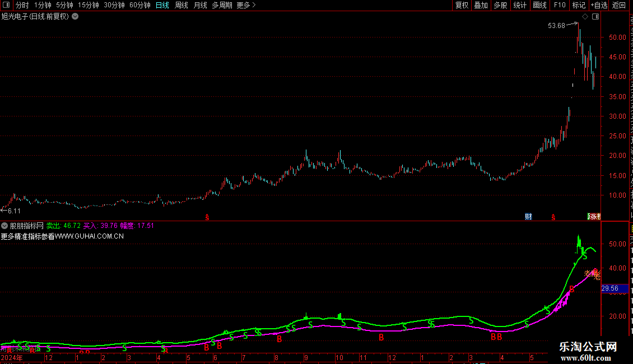Click the 6.11 low price label
Image resolution: width=633 pixels, height=364 pixels.
click(x=14, y=211)
